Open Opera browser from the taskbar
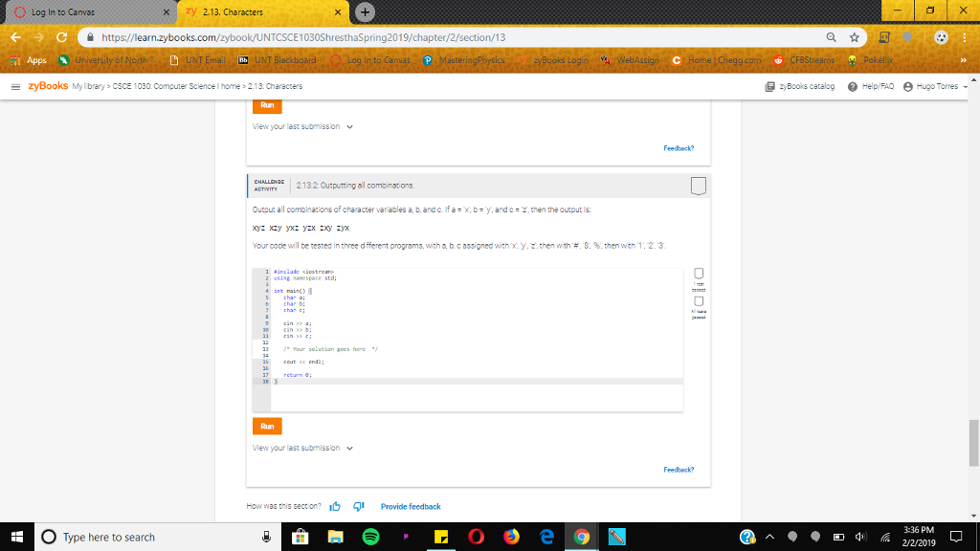This screenshot has width=980, height=551. coord(477,537)
